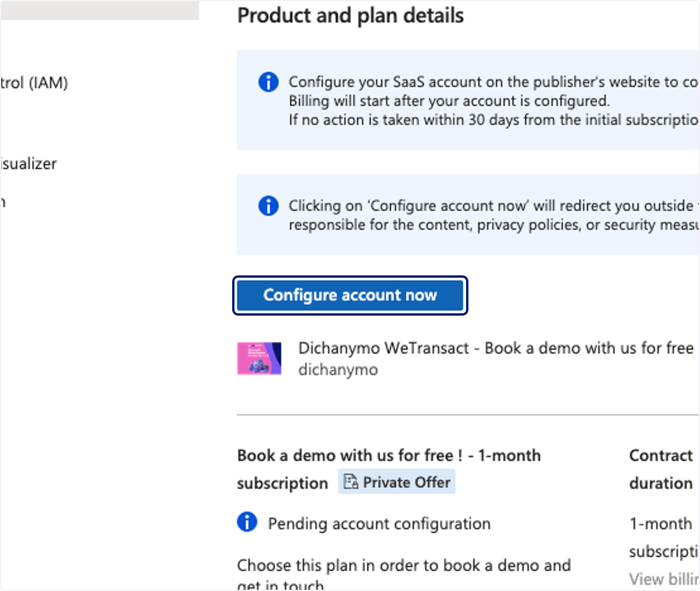This screenshot has width=700, height=591.
Task: Select the Access control (IAM) sidebar item
Action: pos(34,83)
